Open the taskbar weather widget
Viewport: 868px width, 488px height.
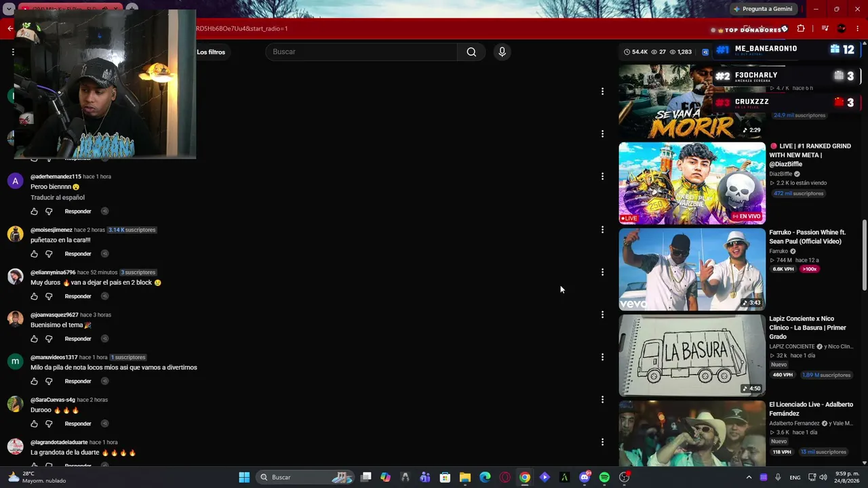coord(37,477)
